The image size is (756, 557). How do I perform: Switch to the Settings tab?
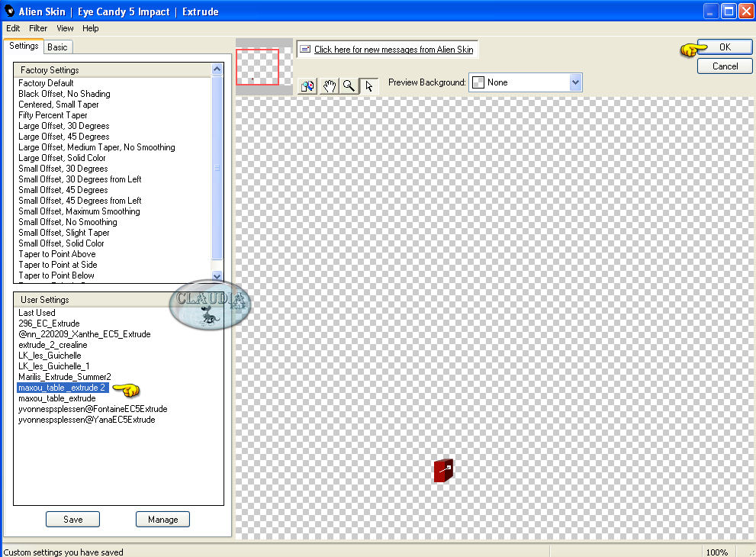point(24,46)
